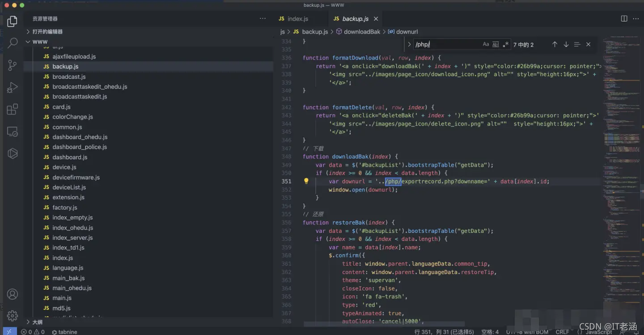Open the Run and Debug view

tap(13, 87)
